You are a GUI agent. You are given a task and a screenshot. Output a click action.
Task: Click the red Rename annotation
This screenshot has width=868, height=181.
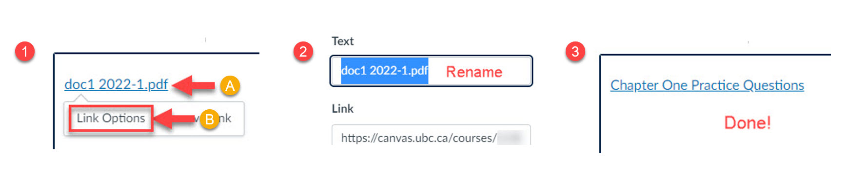pos(474,72)
